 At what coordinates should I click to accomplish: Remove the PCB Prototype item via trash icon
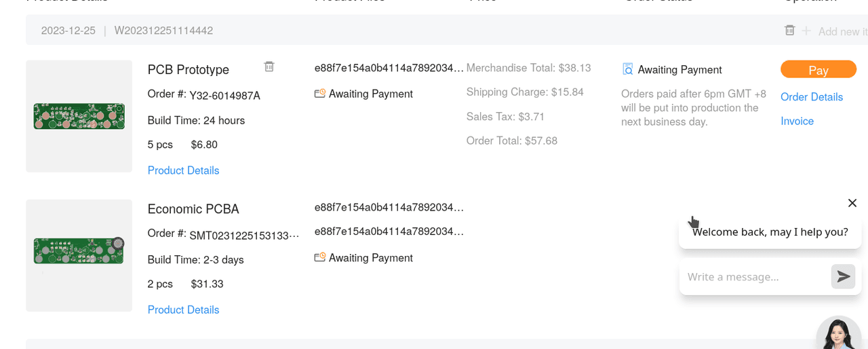pos(269,67)
